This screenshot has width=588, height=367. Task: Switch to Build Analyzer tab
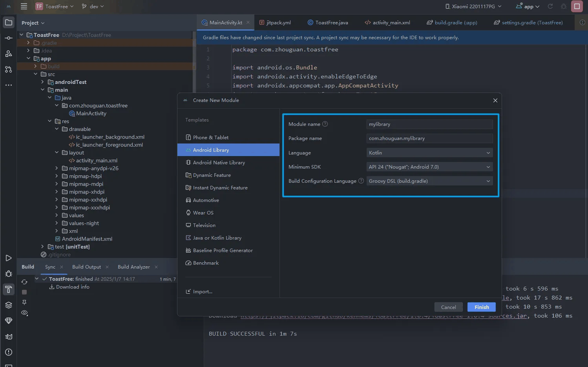(x=134, y=267)
